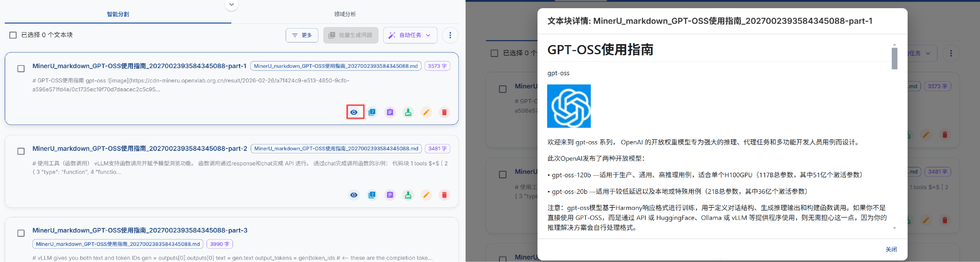Image resolution: width=980 pixels, height=262 pixels.
Task: Open the 智能分割 tab
Action: pyautogui.click(x=118, y=14)
